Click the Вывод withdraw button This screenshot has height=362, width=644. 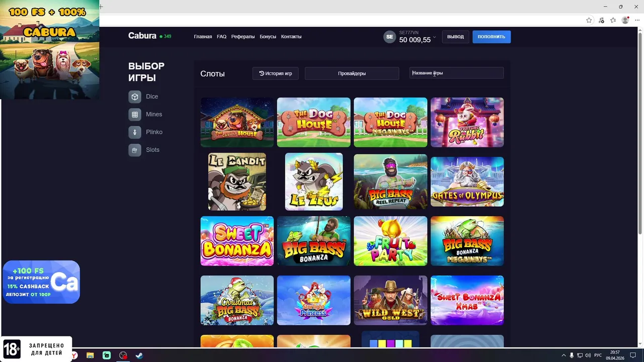[455, 37]
